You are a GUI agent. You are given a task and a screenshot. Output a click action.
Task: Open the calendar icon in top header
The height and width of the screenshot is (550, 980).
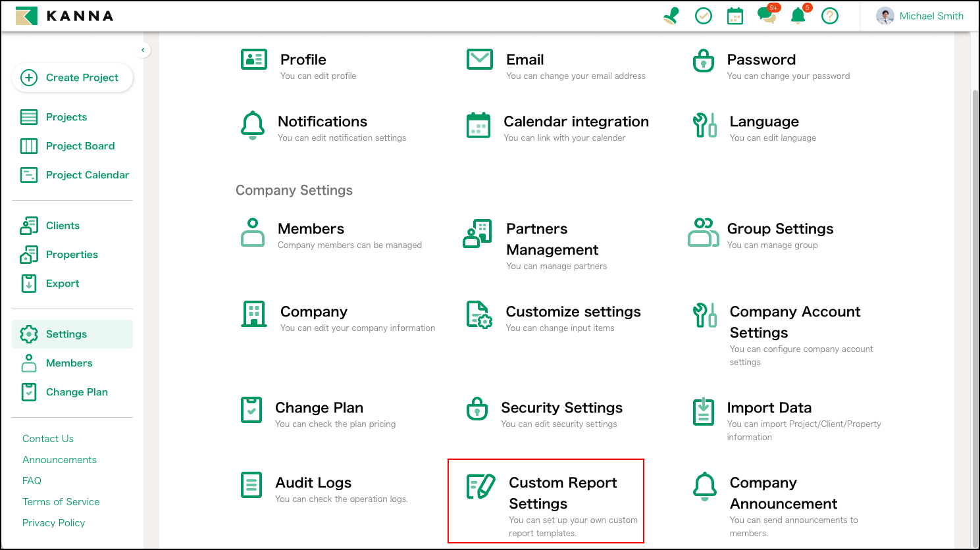pyautogui.click(x=735, y=16)
